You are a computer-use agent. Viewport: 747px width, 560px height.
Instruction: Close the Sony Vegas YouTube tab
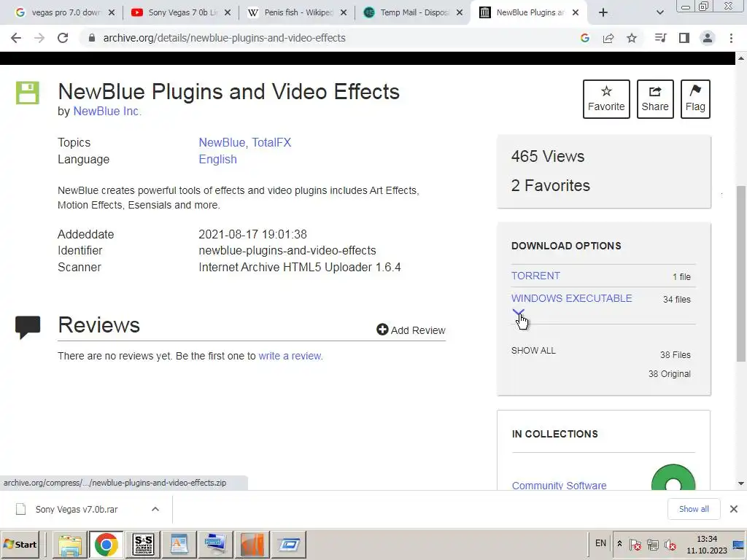click(228, 12)
